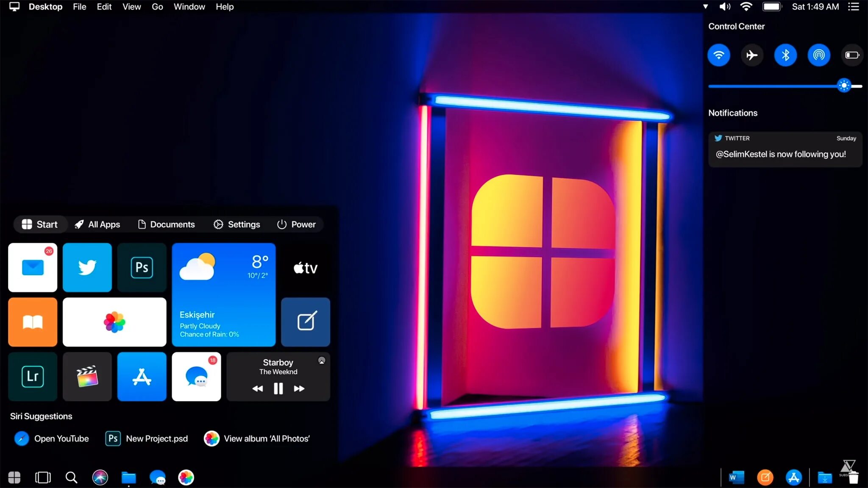Pause Starboy by The Weeknd
868x488 pixels.
[278, 388]
